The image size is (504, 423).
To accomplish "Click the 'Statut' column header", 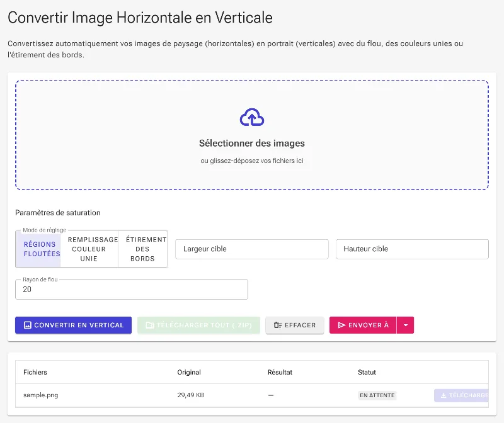I will 367,372.
